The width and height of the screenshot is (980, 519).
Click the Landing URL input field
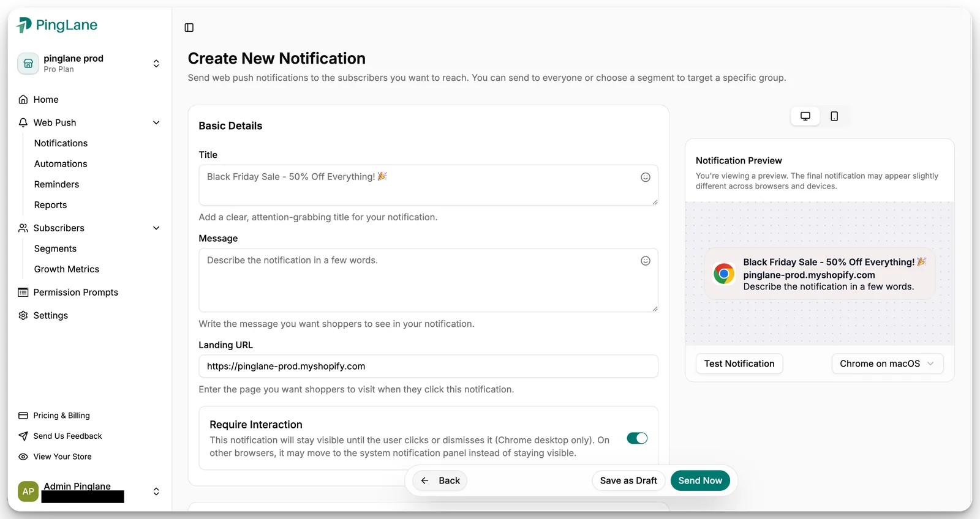point(428,366)
